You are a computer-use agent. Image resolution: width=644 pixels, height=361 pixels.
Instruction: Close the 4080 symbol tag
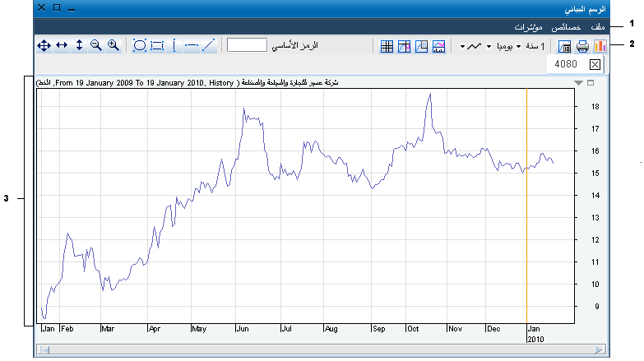tap(595, 65)
